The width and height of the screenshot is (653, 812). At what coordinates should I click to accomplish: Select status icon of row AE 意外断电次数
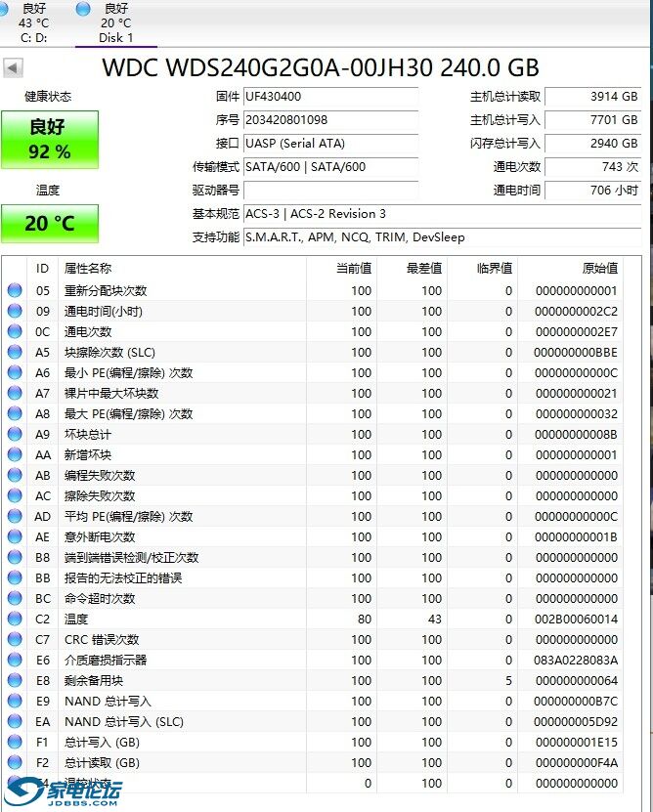coord(15,537)
